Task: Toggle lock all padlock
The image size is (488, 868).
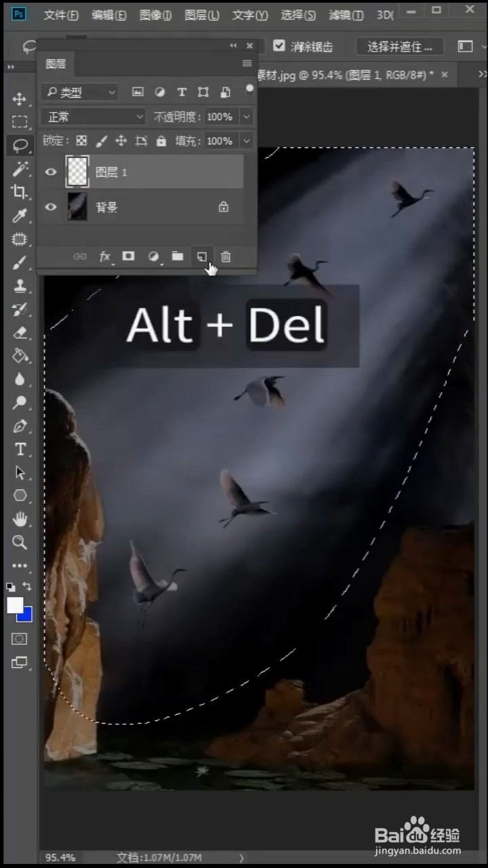Action: (x=161, y=141)
